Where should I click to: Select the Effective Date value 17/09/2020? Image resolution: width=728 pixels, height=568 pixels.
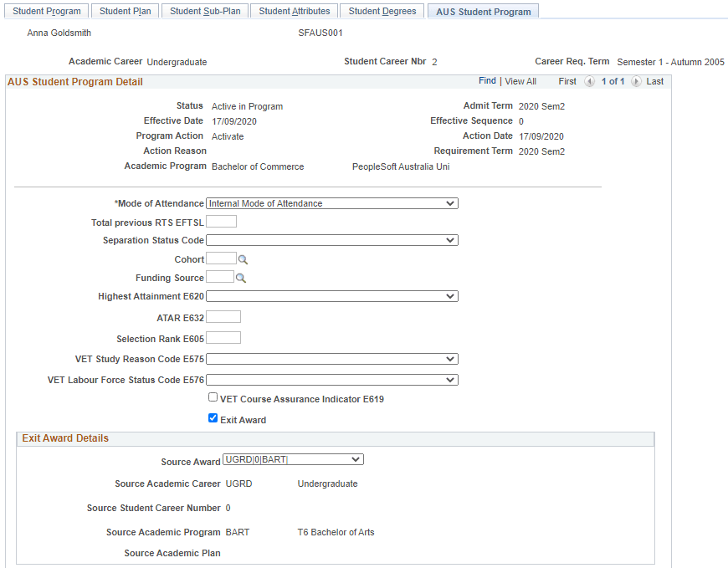234,121
